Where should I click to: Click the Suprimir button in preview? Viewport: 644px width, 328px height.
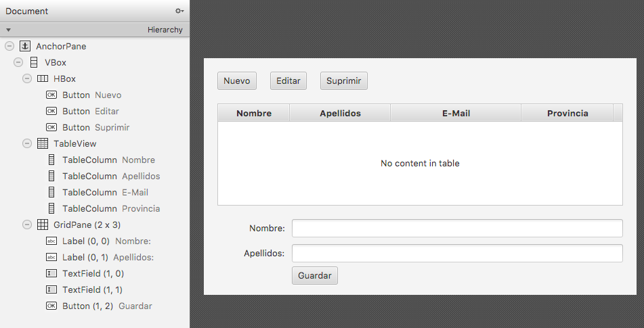point(343,81)
